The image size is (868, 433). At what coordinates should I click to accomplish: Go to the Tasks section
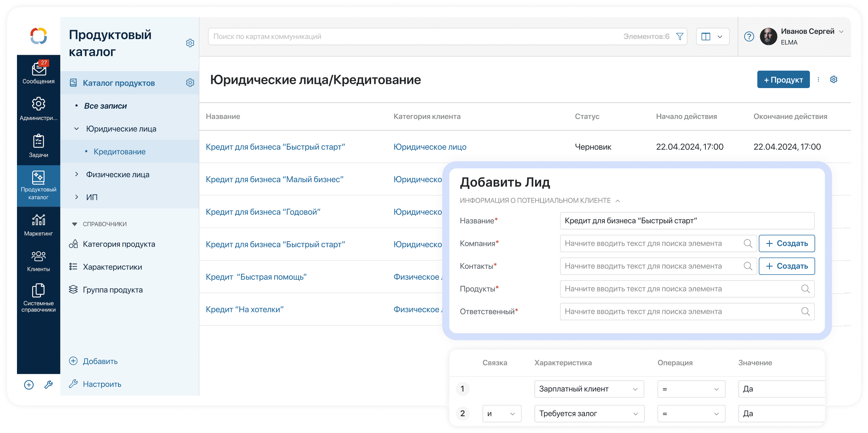(39, 146)
